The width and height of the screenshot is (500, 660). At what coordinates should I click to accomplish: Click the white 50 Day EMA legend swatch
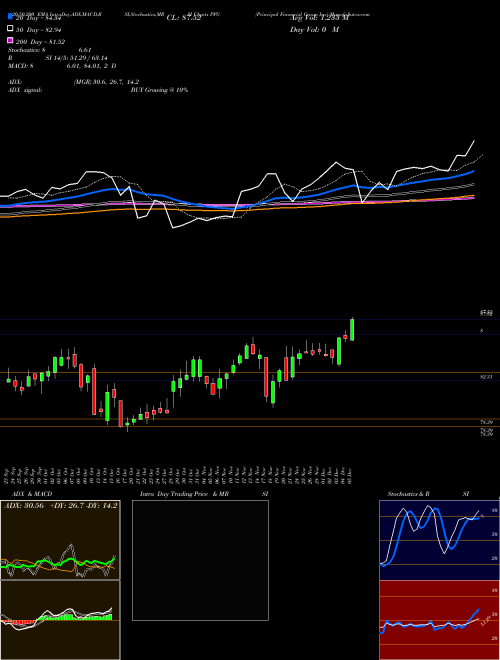10,29
